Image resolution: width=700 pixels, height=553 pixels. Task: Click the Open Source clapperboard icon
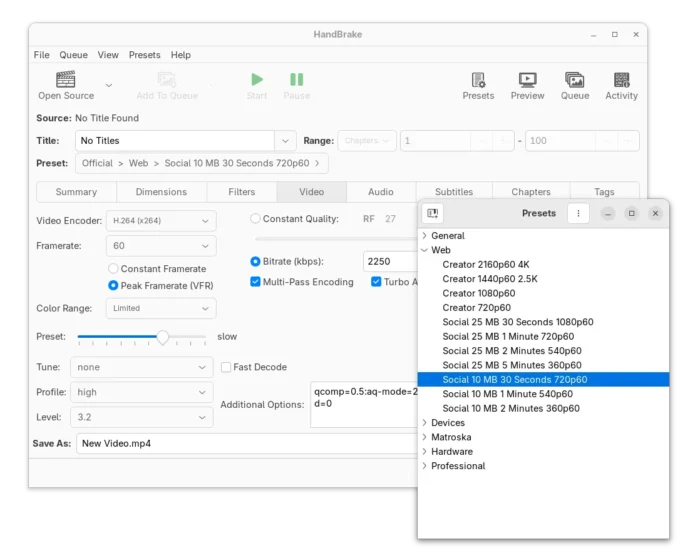pos(66,79)
